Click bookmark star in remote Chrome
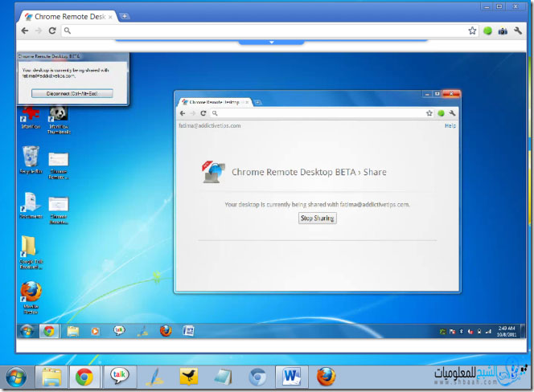This screenshot has height=392, width=534. click(x=429, y=113)
